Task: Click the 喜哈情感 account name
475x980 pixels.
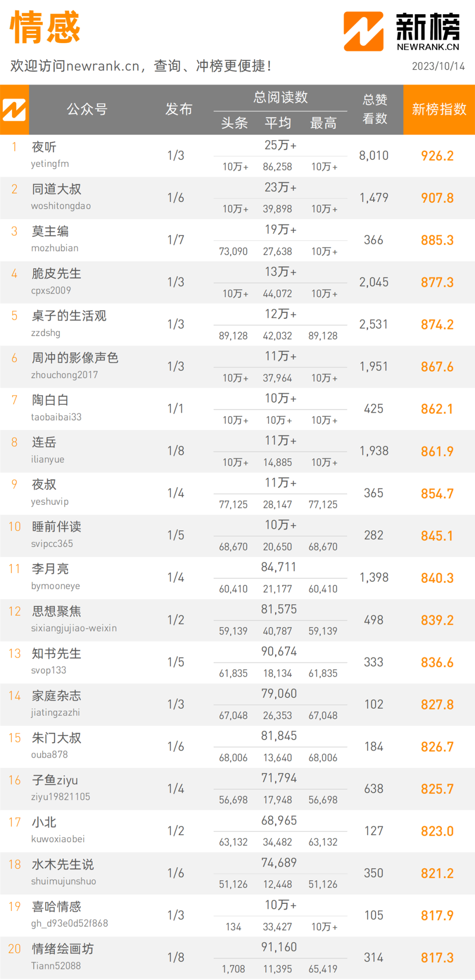Action: [x=56, y=906]
